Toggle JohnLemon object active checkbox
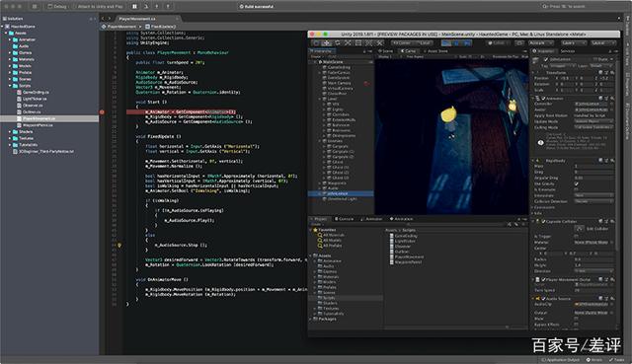Screen dimensions: 632x364 coord(546,59)
